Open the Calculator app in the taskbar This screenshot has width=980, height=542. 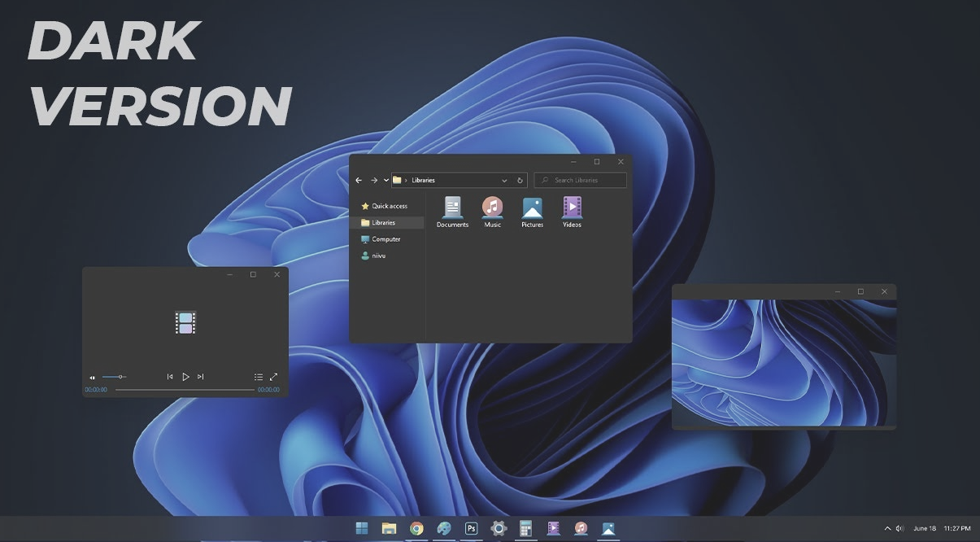click(525, 528)
